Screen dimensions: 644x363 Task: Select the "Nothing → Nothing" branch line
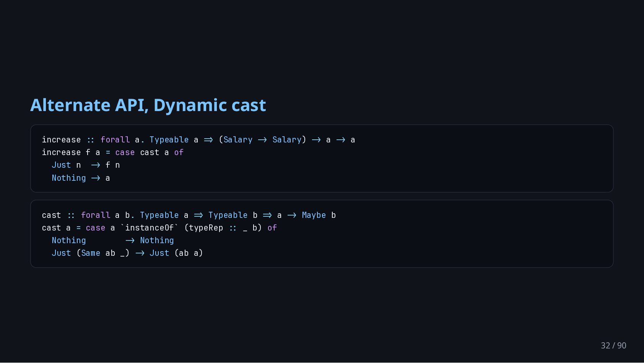(x=113, y=240)
